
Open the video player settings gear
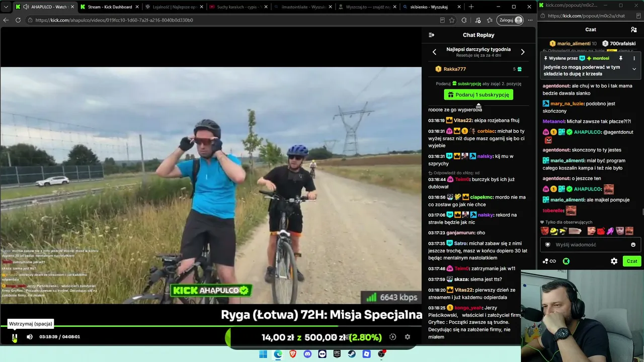(408, 337)
